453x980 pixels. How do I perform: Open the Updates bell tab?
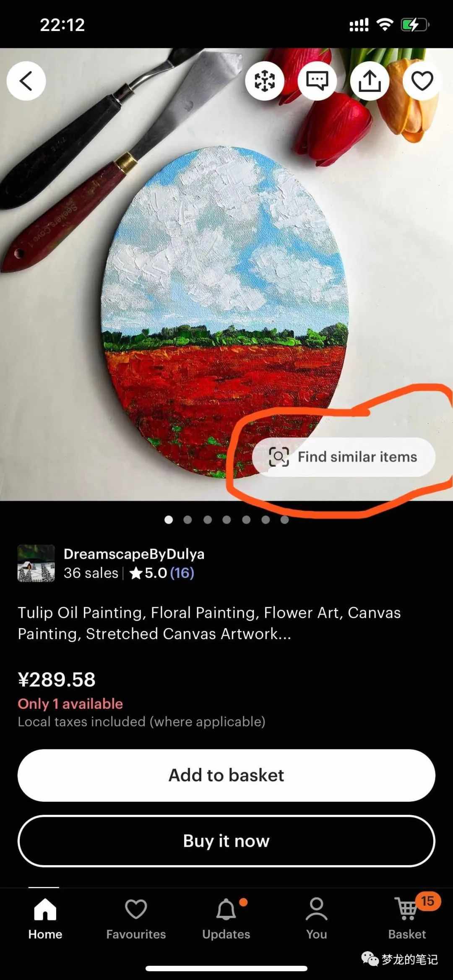(226, 919)
